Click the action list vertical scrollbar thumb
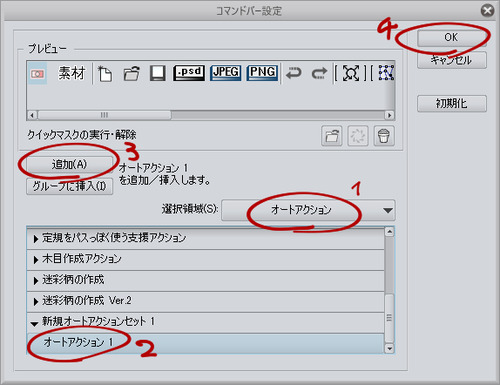The width and height of the screenshot is (500, 385). click(x=389, y=318)
